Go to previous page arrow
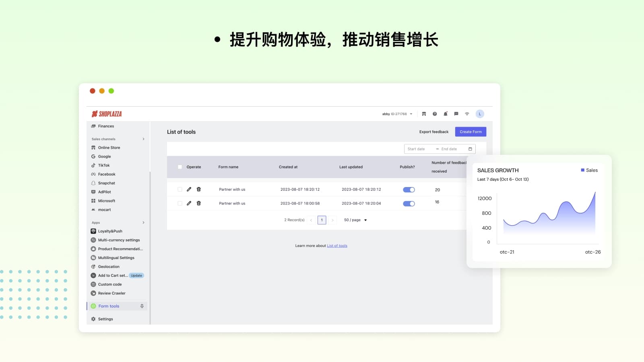 coord(311,220)
